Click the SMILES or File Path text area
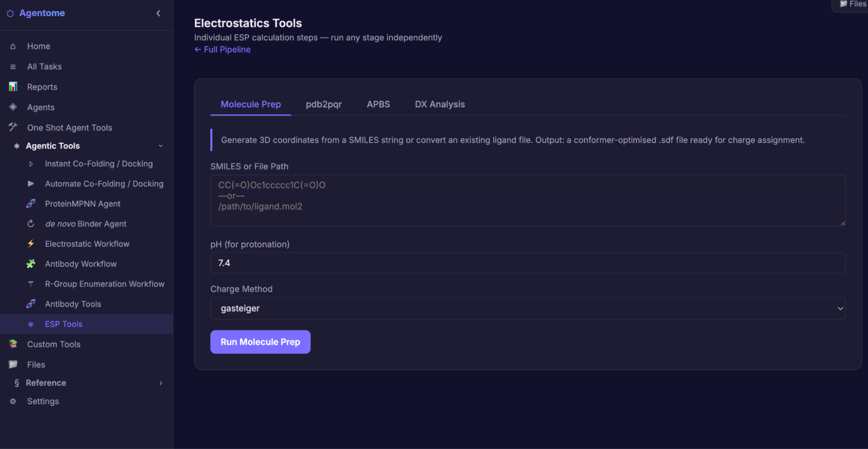The height and width of the screenshot is (449, 868). [528, 200]
